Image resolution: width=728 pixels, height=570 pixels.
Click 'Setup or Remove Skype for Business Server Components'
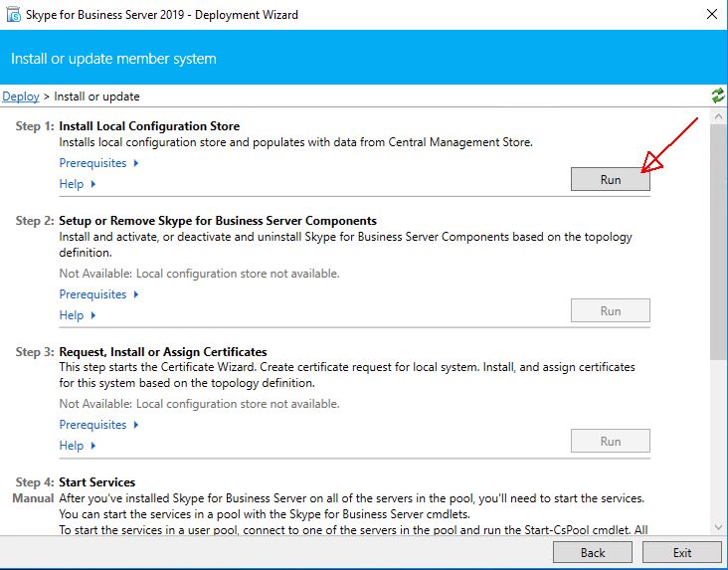coord(218,221)
